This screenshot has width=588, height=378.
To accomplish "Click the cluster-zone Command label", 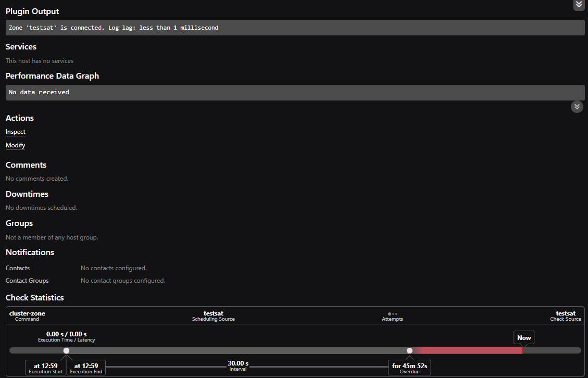I will [x=27, y=316].
